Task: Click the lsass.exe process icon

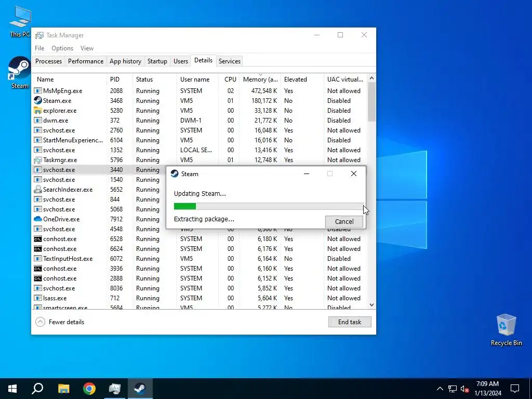Action: click(x=37, y=298)
